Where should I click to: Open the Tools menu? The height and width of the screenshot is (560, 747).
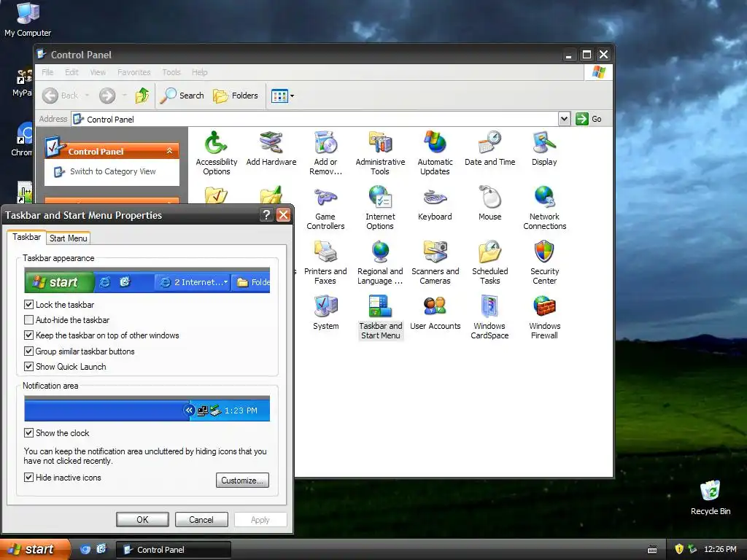click(171, 72)
